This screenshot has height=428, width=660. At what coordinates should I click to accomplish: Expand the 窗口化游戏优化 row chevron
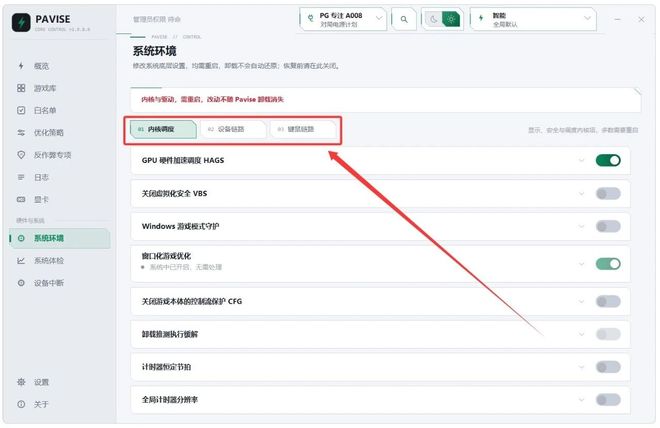coord(581,264)
